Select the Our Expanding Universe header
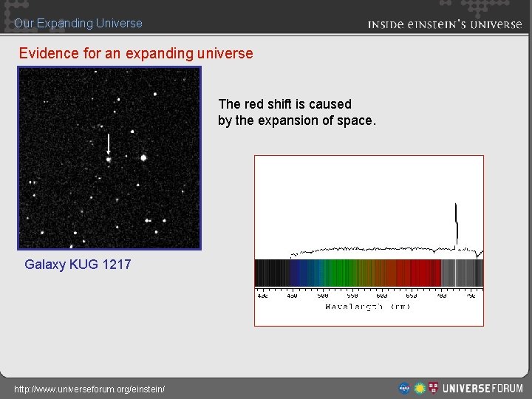 tap(78, 23)
